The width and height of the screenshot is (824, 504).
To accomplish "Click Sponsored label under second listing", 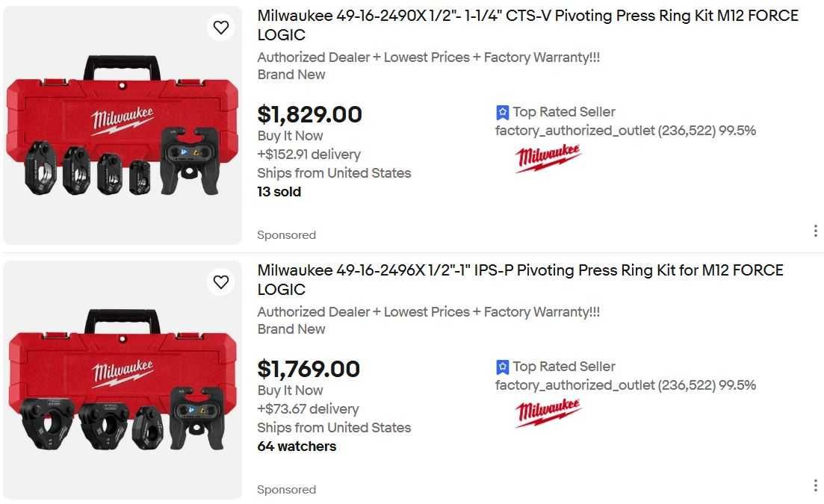I will pyautogui.click(x=286, y=490).
